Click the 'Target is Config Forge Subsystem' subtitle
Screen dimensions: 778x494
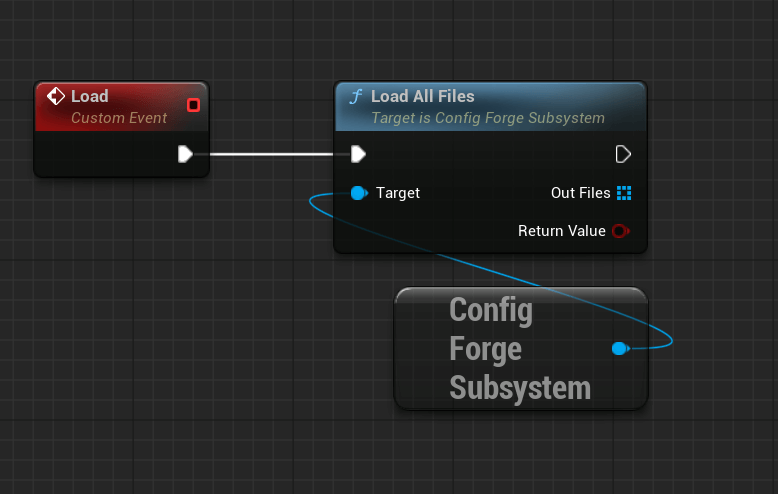pyautogui.click(x=487, y=118)
